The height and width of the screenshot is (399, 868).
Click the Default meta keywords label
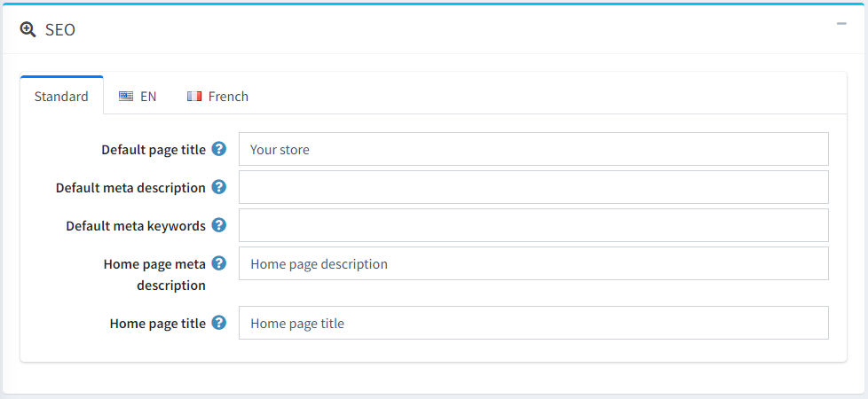[x=135, y=226]
